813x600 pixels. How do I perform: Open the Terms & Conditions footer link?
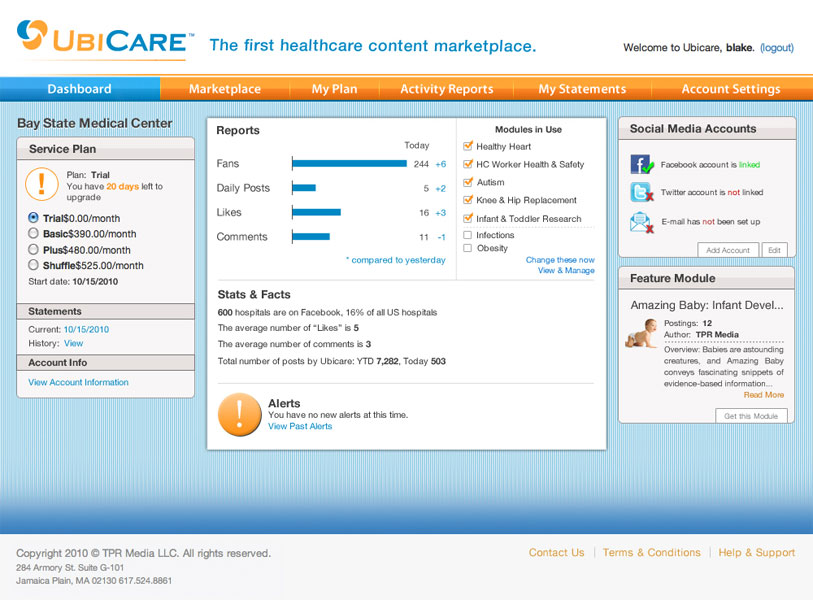(x=651, y=552)
